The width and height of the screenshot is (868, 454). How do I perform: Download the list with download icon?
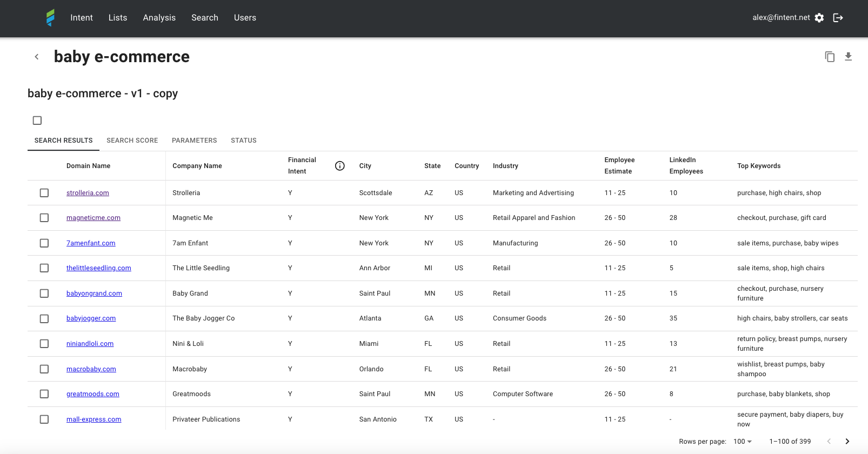coord(848,57)
